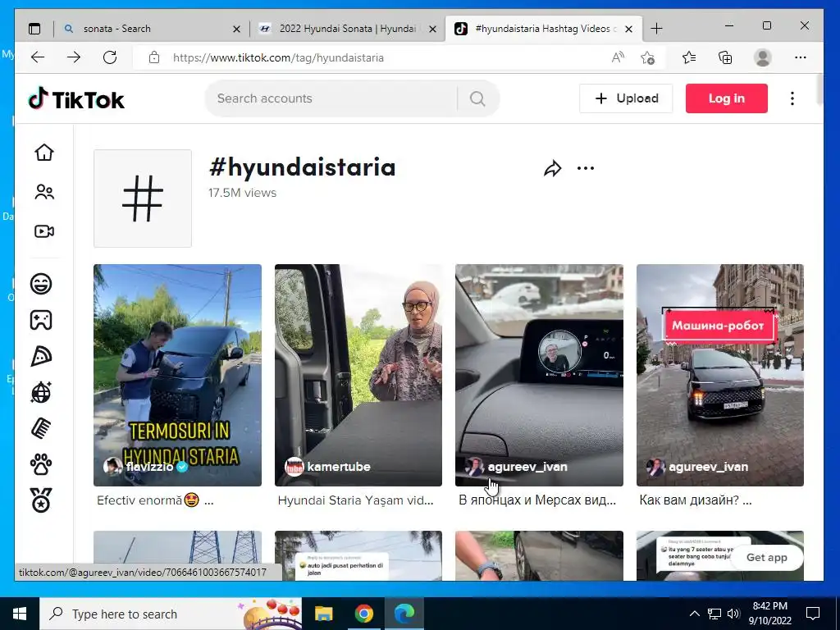The image size is (840, 630).
Task: Visit the flavizzio username on thumbnail
Action: point(149,467)
